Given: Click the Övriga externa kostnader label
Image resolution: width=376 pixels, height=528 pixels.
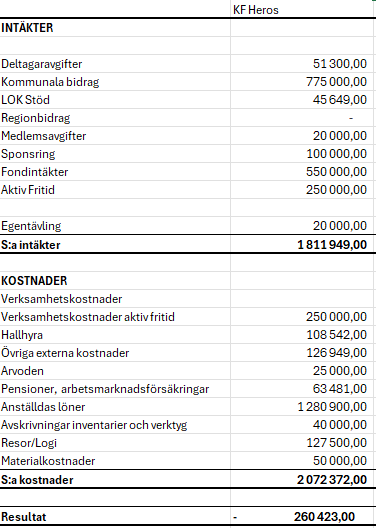Looking at the screenshot, I should tap(65, 353).
